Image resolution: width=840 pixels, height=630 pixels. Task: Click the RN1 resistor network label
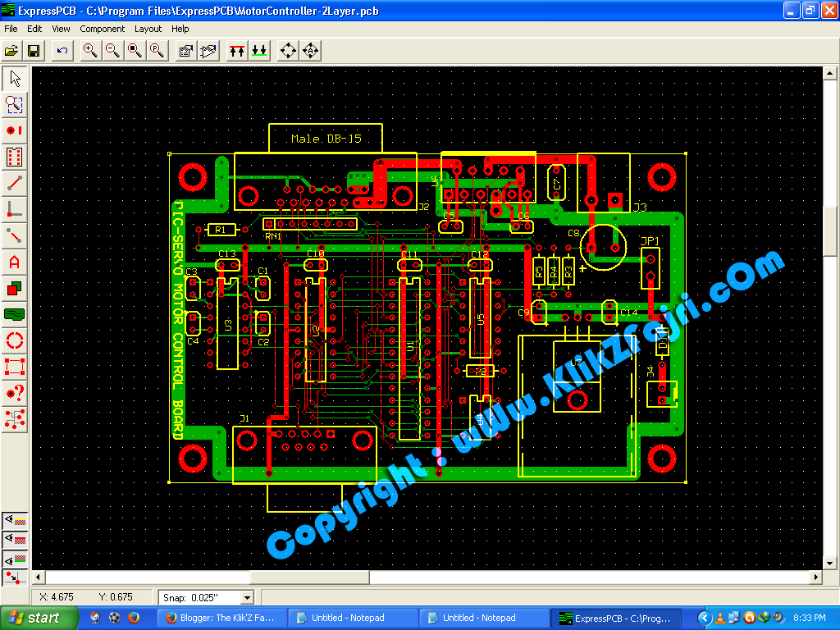(273, 236)
